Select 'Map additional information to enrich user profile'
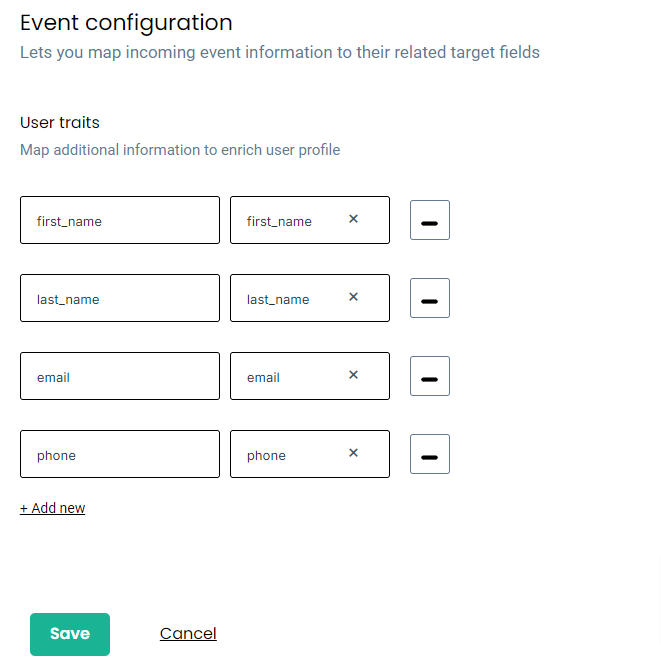Image resolution: width=661 pixels, height=670 pixels. 180,150
